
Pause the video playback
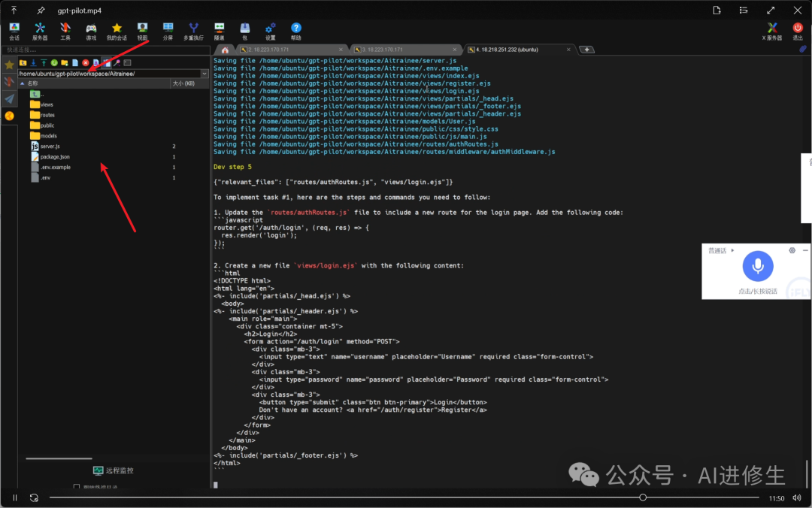[15, 497]
